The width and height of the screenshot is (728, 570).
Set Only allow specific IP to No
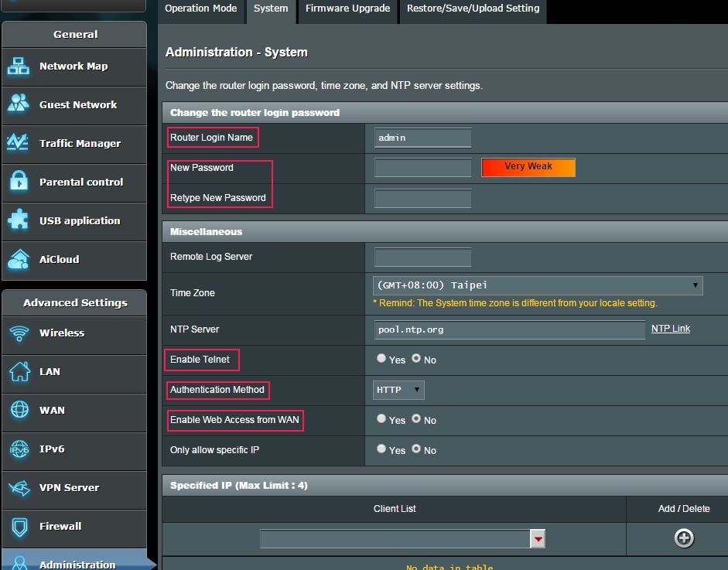[x=416, y=449]
